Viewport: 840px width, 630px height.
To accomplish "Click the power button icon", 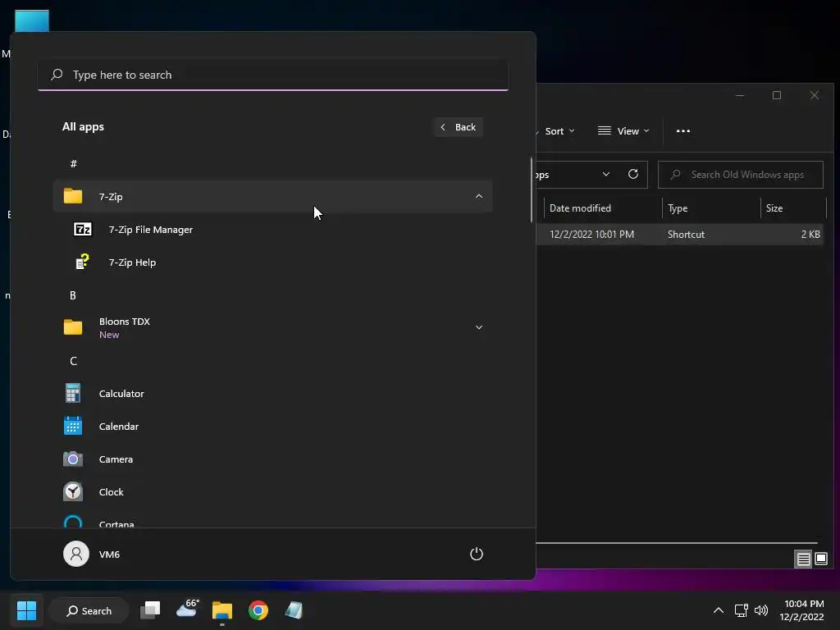I will [477, 554].
